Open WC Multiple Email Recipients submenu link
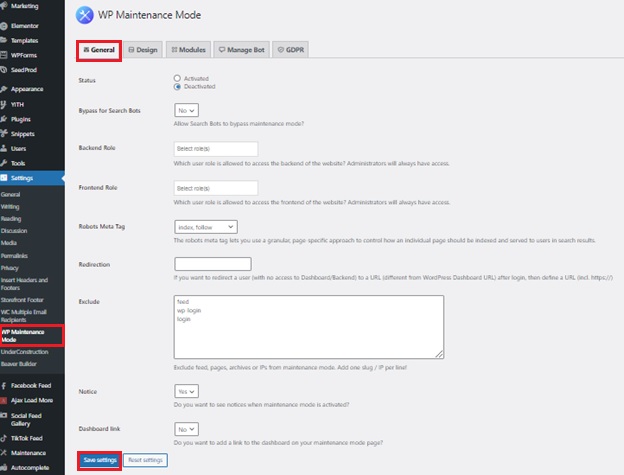Image resolution: width=624 pixels, height=475 pixels. click(x=24, y=316)
